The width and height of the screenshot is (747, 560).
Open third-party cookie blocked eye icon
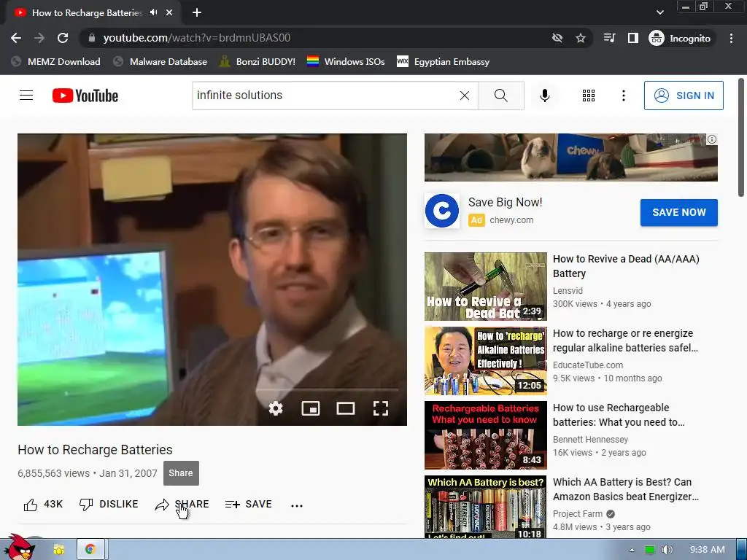pos(557,38)
